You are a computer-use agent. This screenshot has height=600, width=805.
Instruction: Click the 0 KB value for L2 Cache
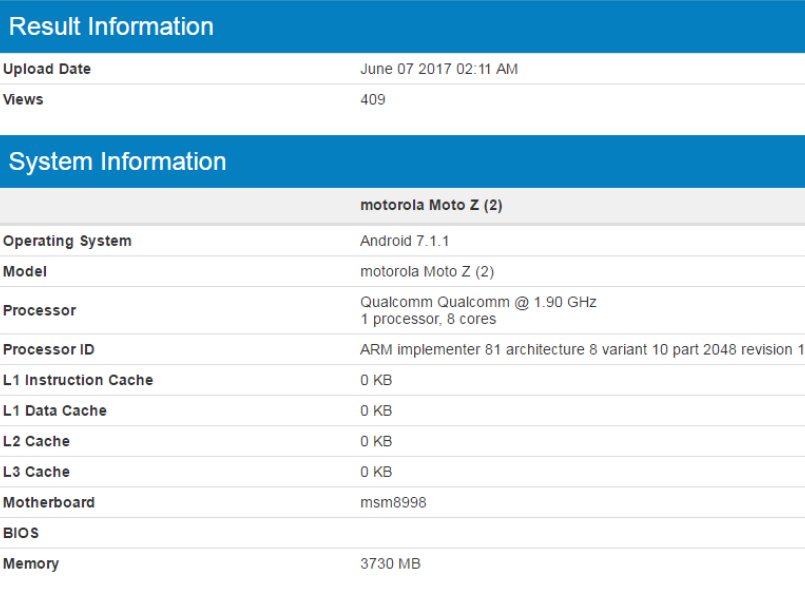click(376, 441)
